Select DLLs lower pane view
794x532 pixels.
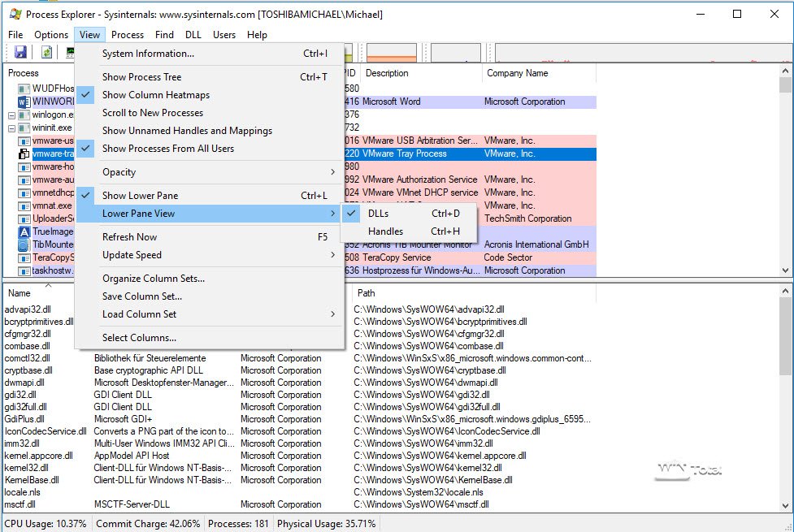coord(409,213)
